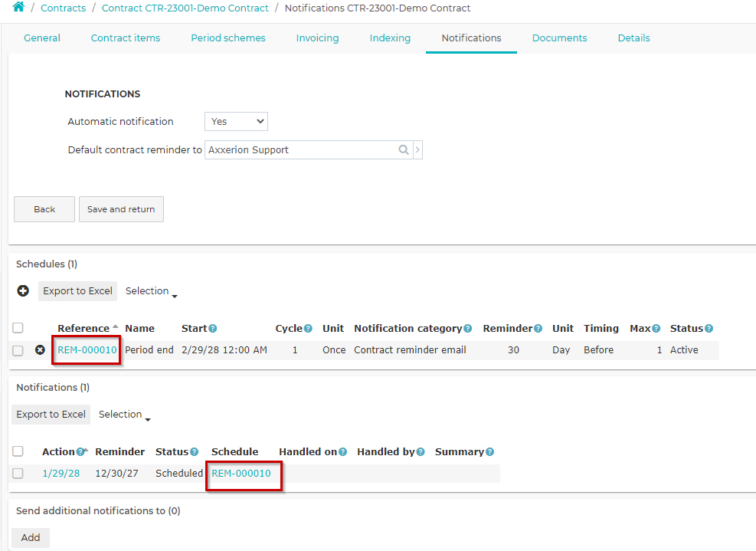Viewport: 756px width, 551px height.
Task: Show help for Notification category column
Action: 468,329
